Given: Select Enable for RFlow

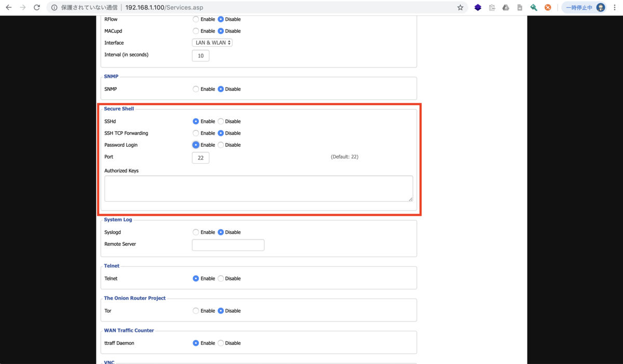Looking at the screenshot, I should [x=196, y=19].
